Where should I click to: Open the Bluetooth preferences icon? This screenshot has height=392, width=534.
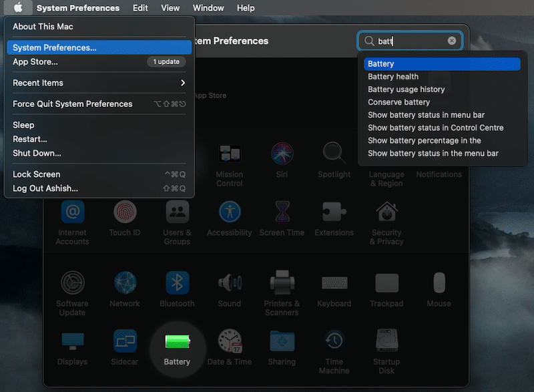click(177, 283)
